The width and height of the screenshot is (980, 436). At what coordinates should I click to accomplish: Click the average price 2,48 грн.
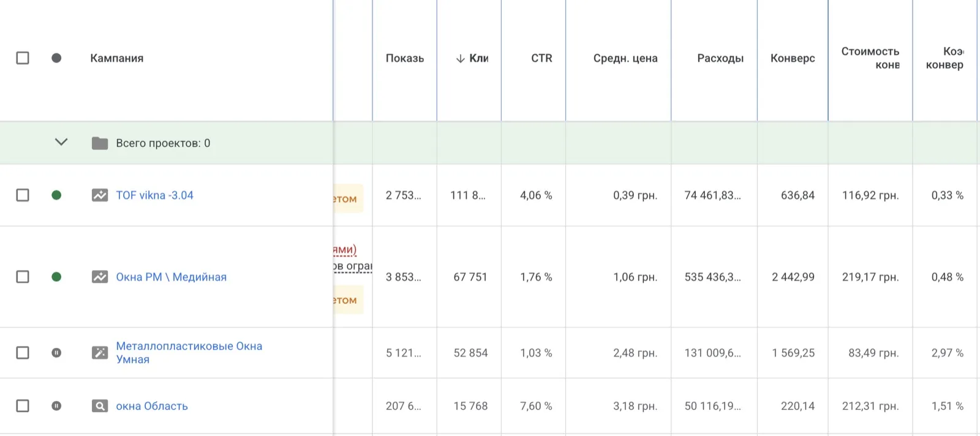coord(635,353)
